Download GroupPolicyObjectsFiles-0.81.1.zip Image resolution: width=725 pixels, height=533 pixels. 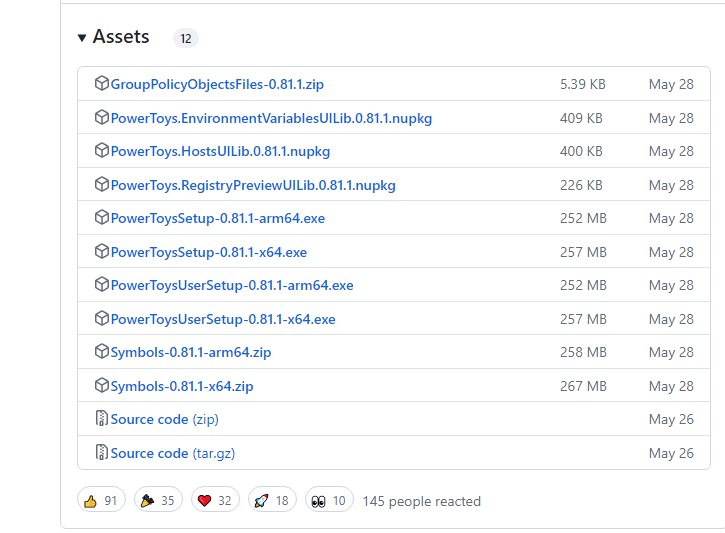[217, 84]
